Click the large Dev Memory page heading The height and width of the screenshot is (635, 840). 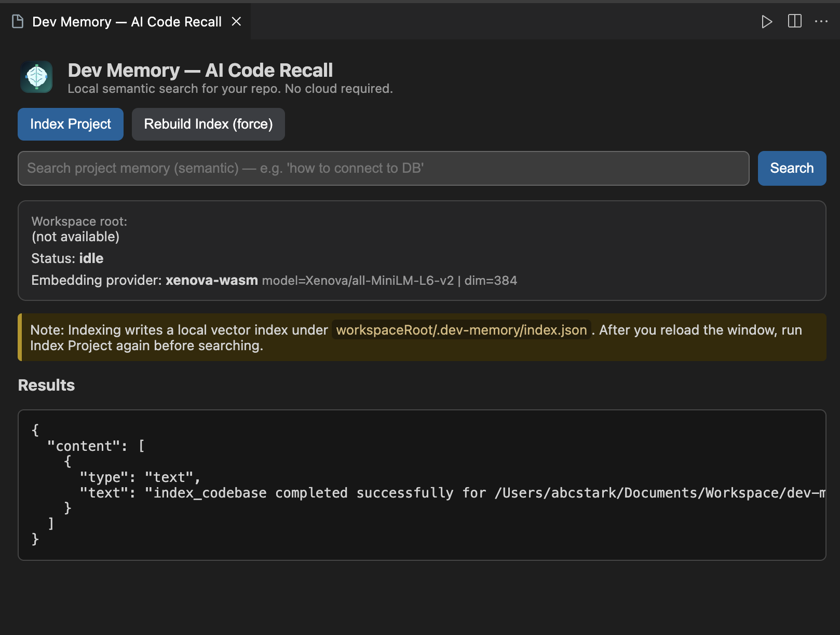[200, 70]
